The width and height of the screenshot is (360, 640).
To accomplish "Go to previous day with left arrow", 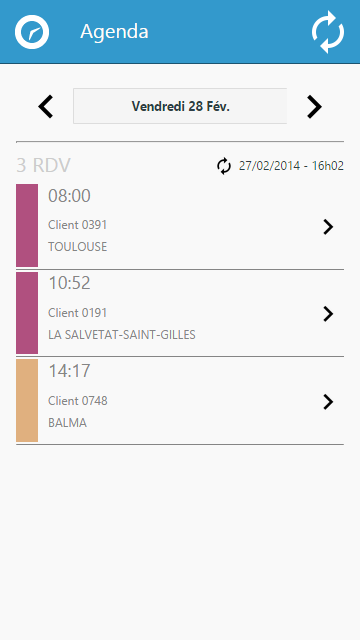I will [x=46, y=107].
